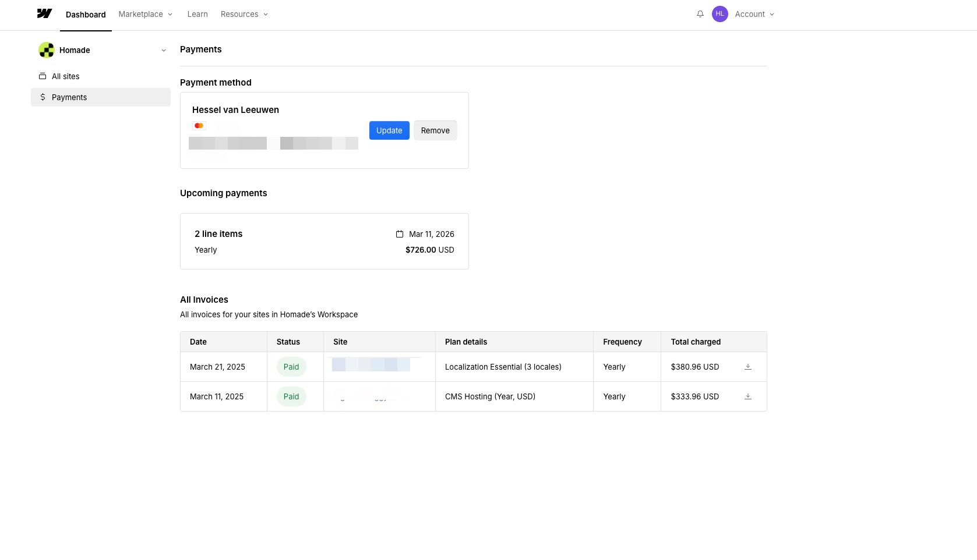
Task: Click the Paid status for March 11, 2025
Action: pos(291,396)
